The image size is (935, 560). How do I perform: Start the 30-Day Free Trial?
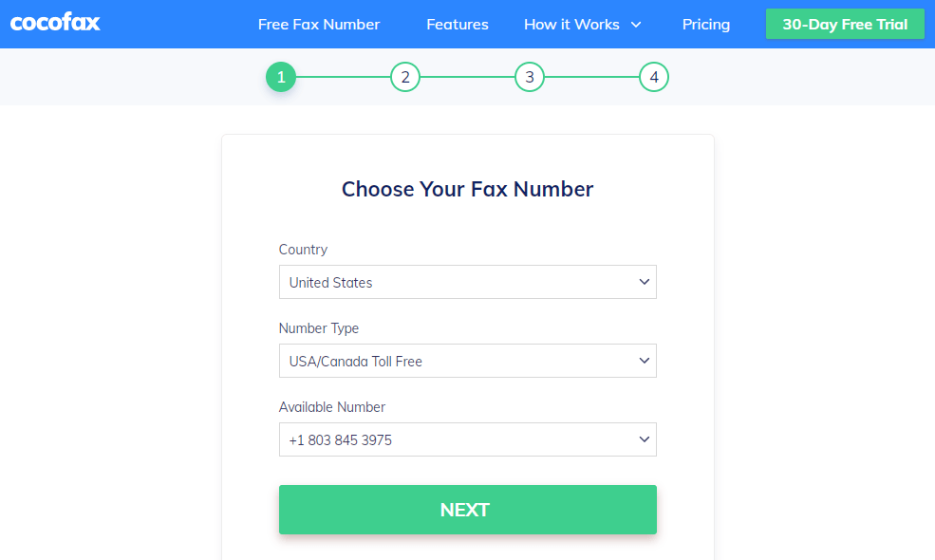[x=844, y=23]
